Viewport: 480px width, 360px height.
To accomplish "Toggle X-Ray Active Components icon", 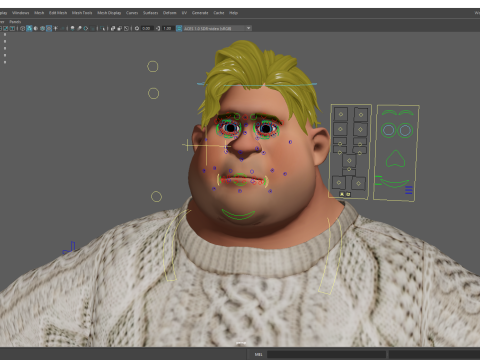I will point(119,28).
